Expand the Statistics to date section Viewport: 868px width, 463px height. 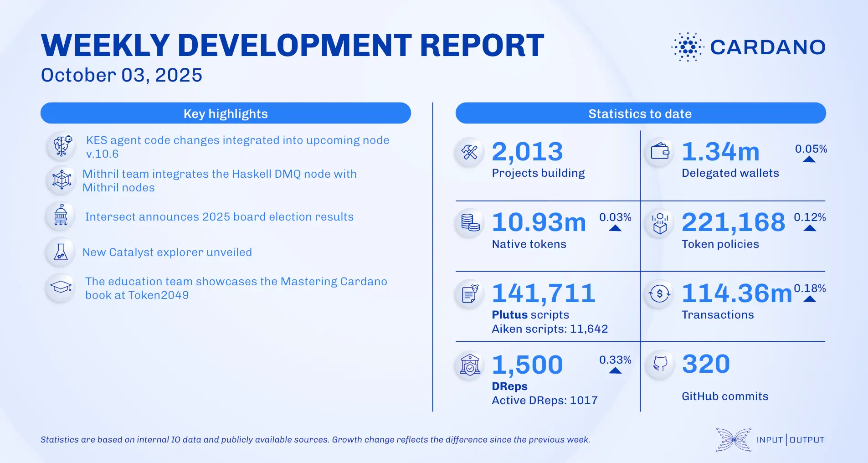(x=640, y=113)
